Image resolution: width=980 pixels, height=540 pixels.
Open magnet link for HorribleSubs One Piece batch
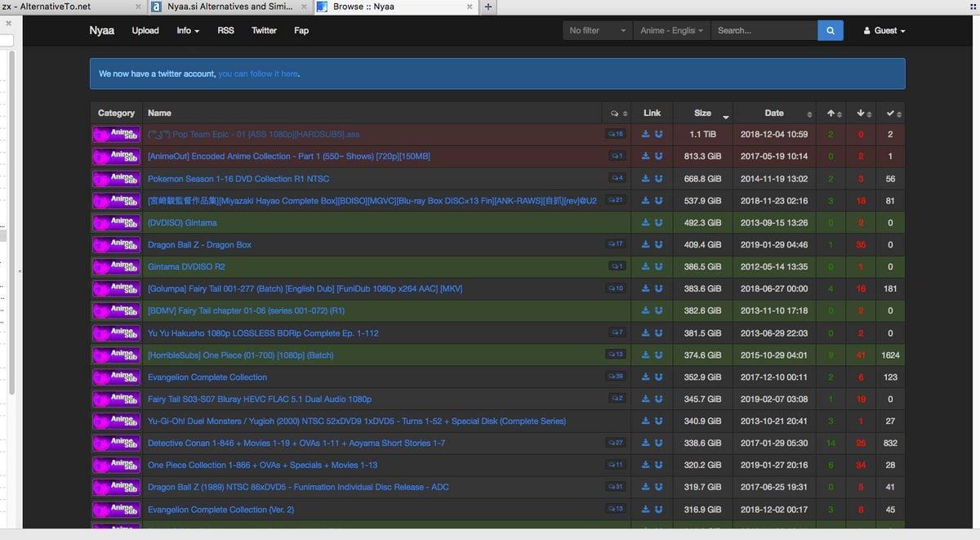tap(658, 355)
